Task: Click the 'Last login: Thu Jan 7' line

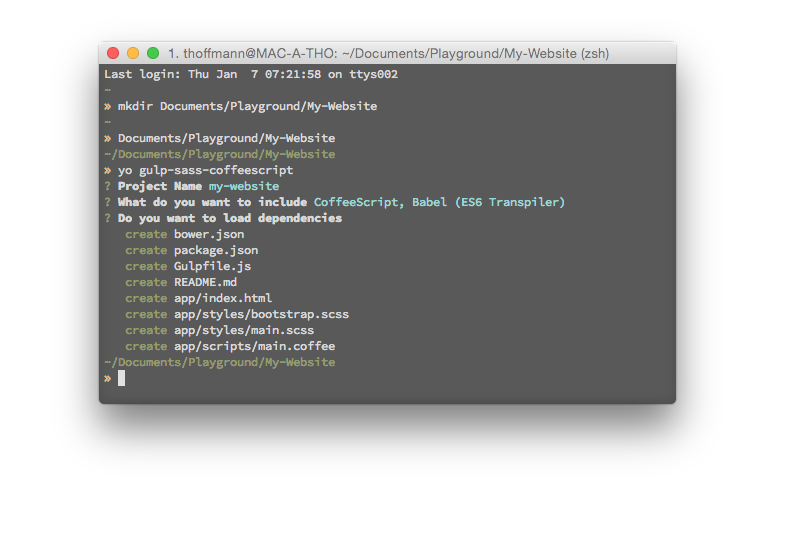Action: tap(251, 74)
